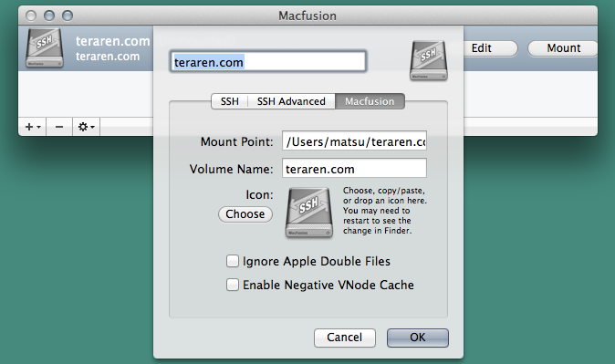Switch to the SSH Advanced tab

[291, 101]
